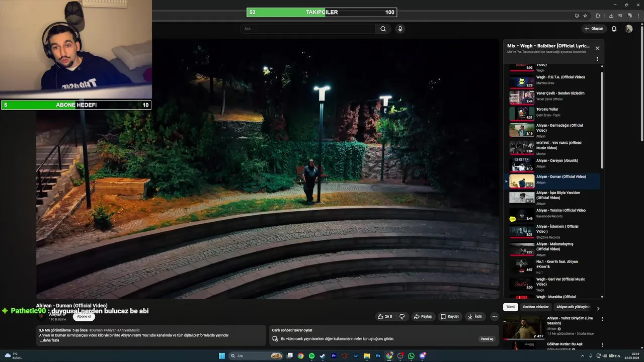Open options for Yalnız Biriydim recommendation
The image size is (644, 362).
(x=602, y=319)
